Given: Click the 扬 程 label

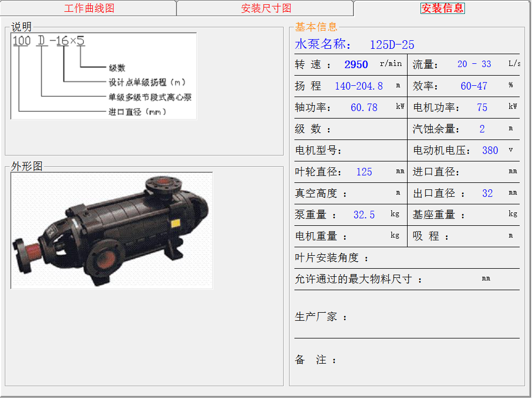Looking at the screenshot, I should pyautogui.click(x=308, y=86).
